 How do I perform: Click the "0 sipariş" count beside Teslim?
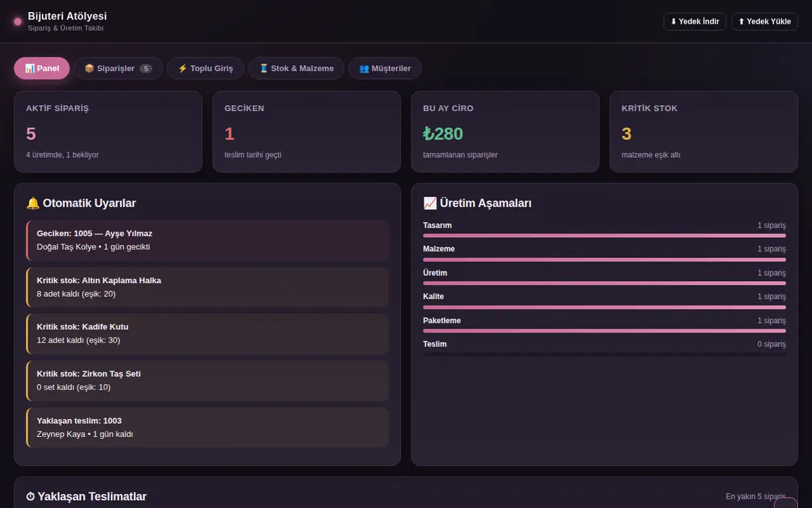click(772, 344)
